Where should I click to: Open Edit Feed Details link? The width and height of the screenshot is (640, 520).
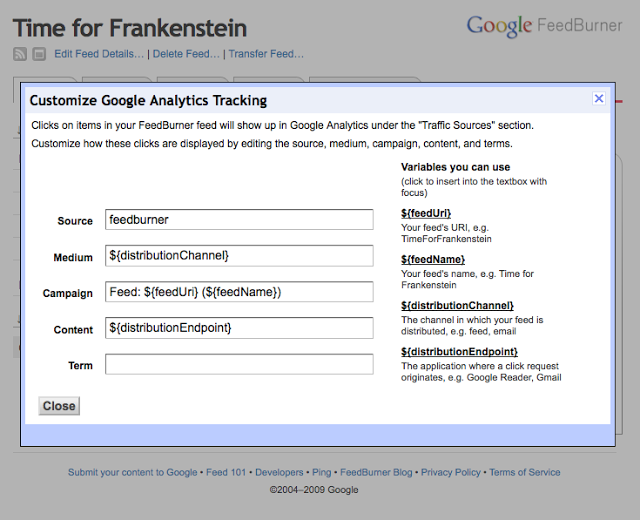tap(99, 54)
